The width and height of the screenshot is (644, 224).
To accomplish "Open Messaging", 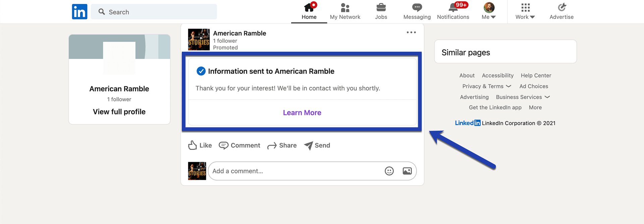I will [417, 12].
